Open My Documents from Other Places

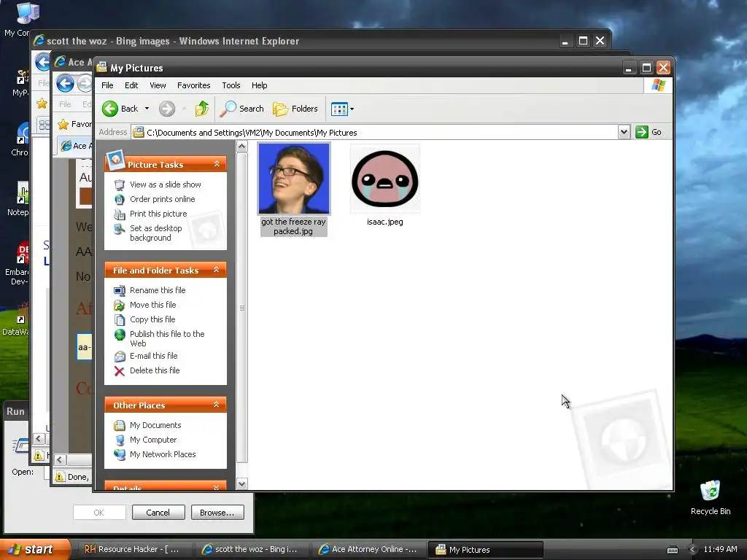[155, 425]
